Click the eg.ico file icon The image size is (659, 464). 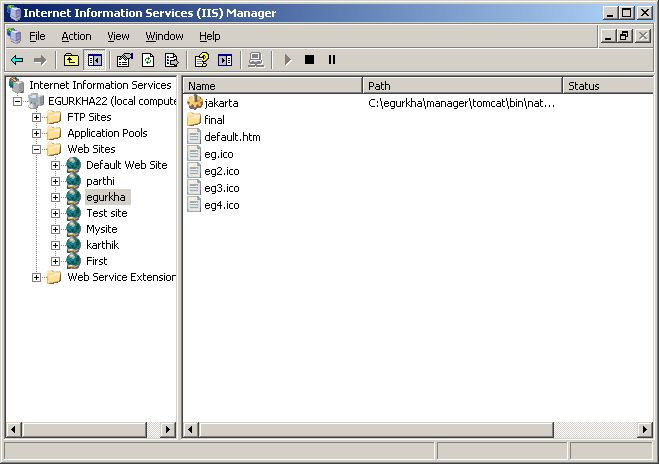coord(194,153)
